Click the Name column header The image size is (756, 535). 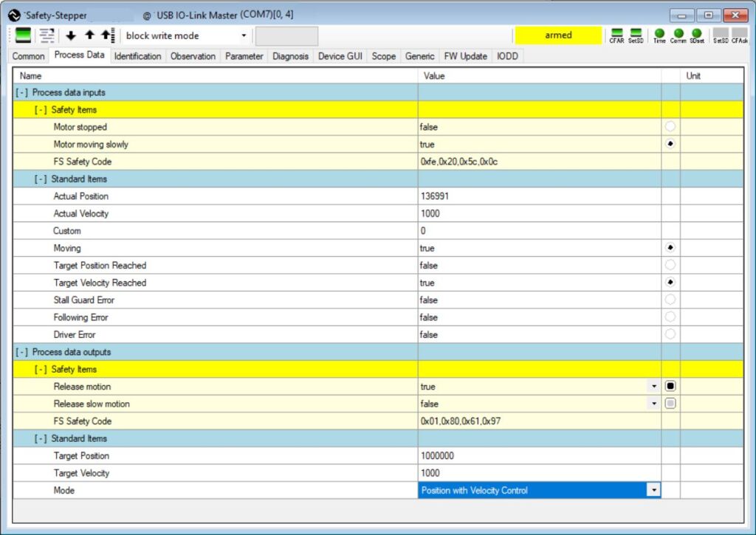click(x=31, y=76)
